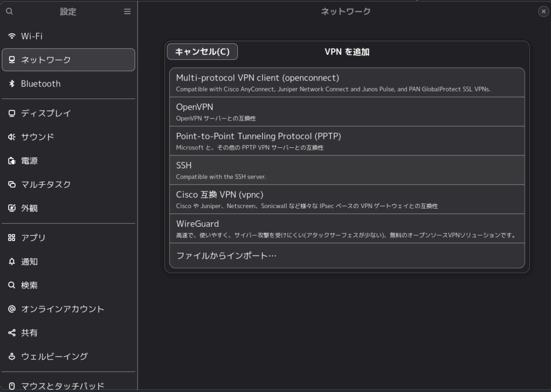Click the Bluetooth symbol icon
The width and height of the screenshot is (551, 392).
coord(12,83)
